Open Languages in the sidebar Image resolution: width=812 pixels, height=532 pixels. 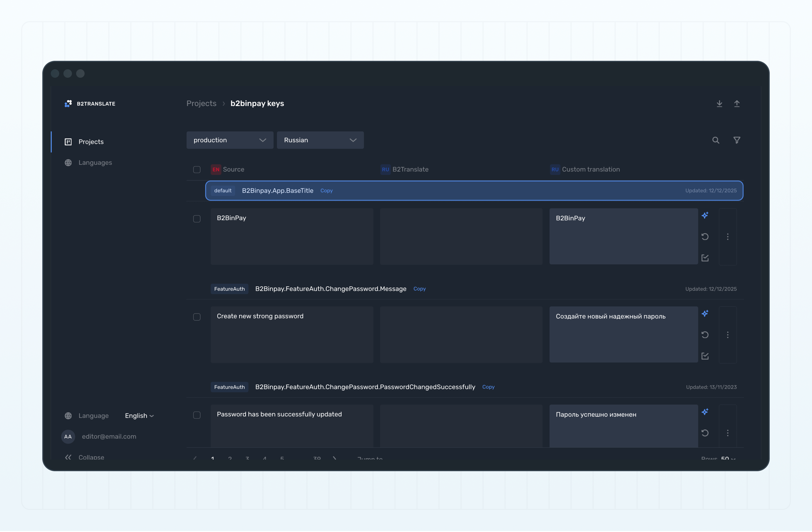coord(95,163)
